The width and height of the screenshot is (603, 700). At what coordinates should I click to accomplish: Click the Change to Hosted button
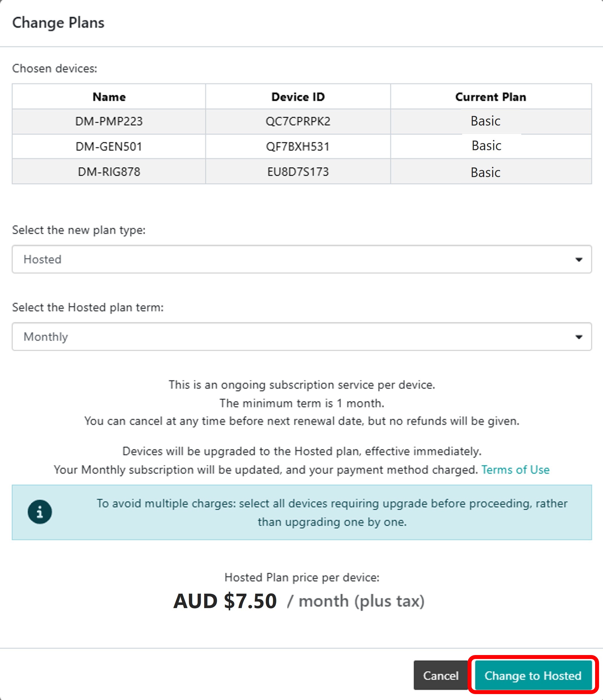(x=533, y=675)
